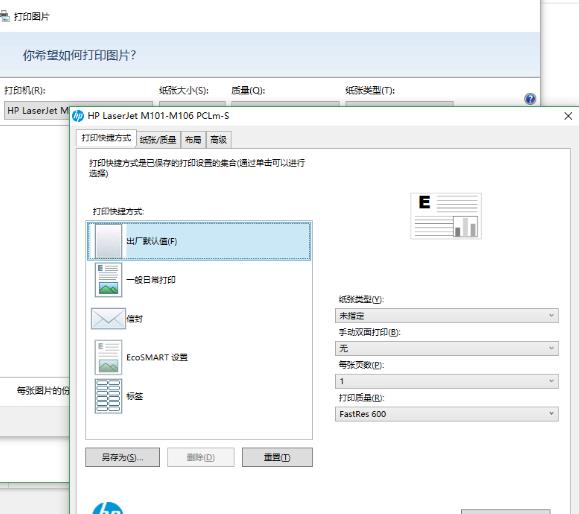Click the 质量(Q) label in 打印图片 window
This screenshot has width=579, height=514.
point(248,90)
